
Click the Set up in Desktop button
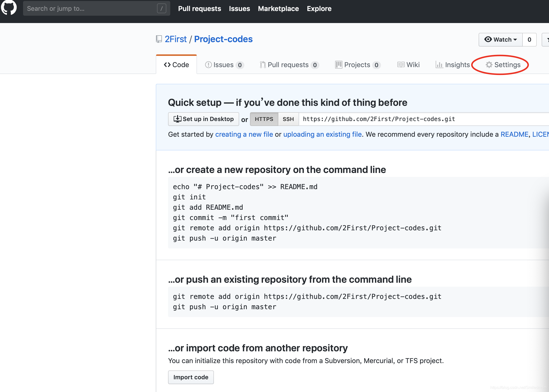203,119
